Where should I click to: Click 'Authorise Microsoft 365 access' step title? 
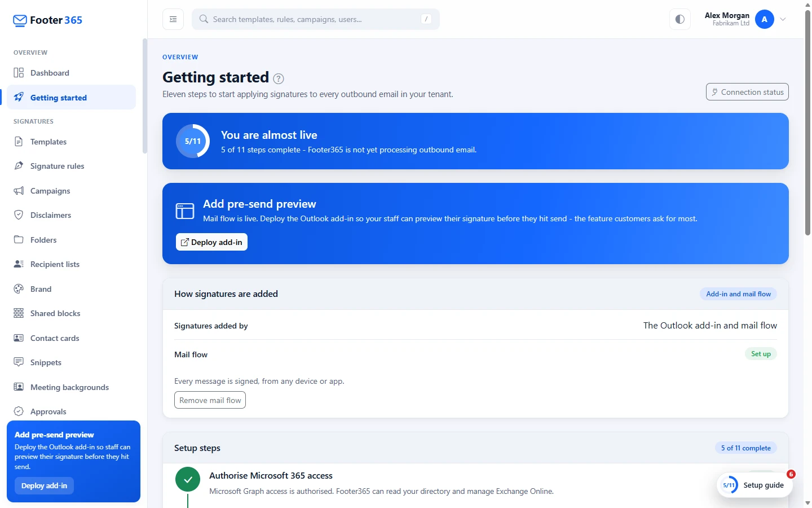point(271,476)
